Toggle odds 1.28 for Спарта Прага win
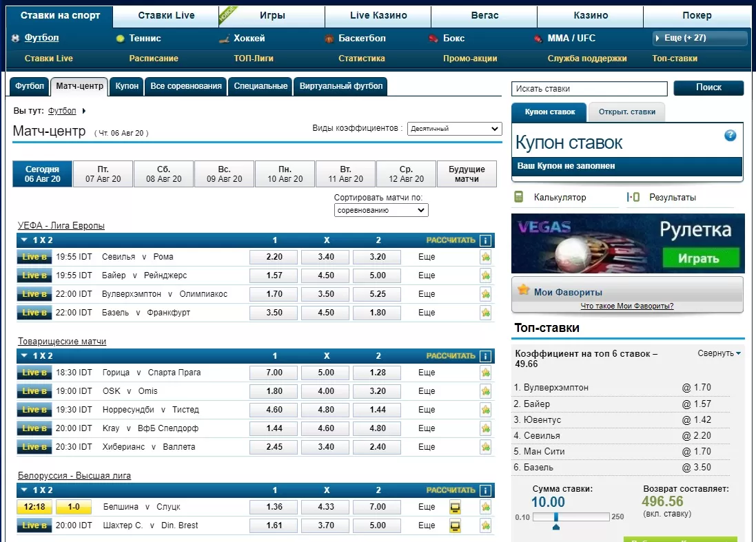The image size is (756, 542). pos(377,373)
